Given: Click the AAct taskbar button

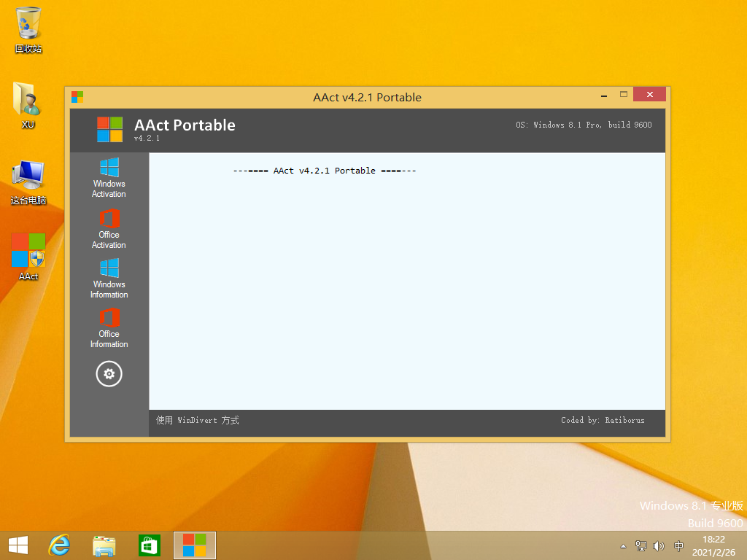Looking at the screenshot, I should tap(194, 545).
